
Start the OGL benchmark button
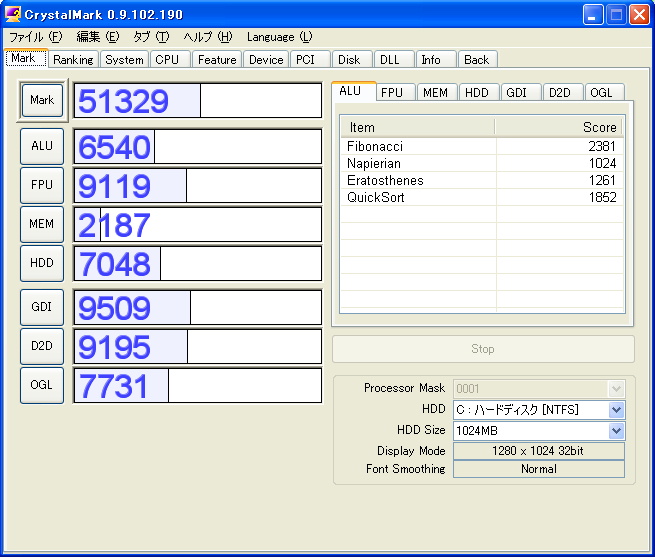(42, 385)
